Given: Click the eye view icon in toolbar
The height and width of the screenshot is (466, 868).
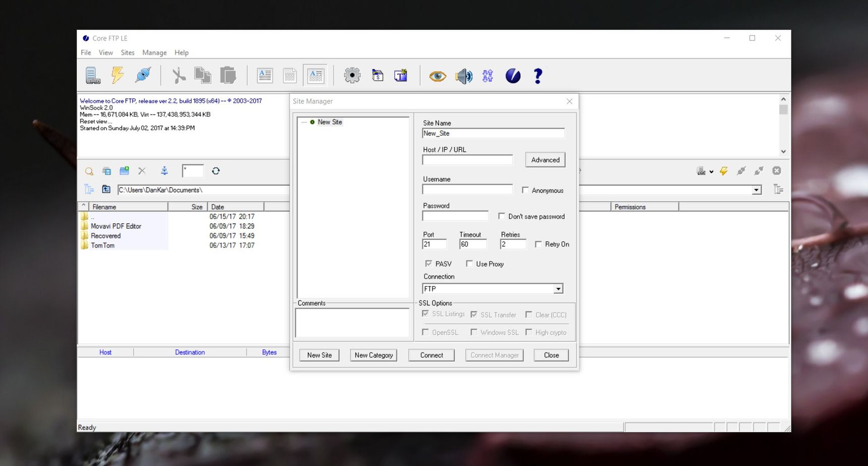Looking at the screenshot, I should pyautogui.click(x=438, y=76).
